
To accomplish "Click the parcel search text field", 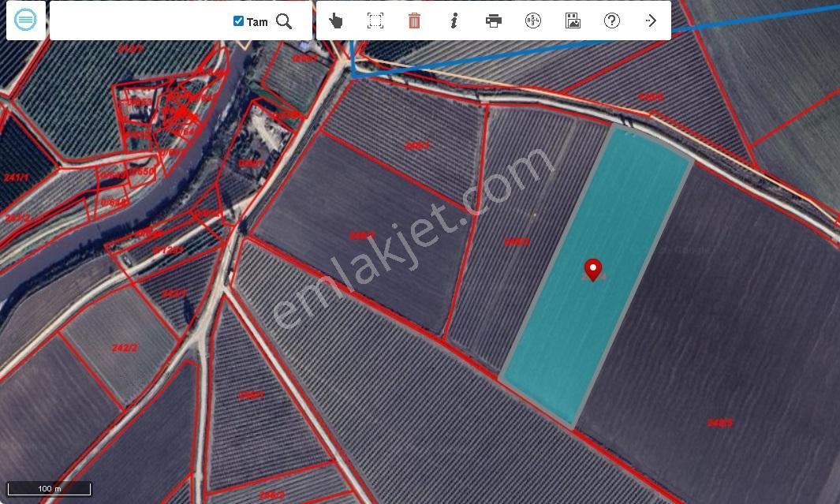I will tap(141, 21).
